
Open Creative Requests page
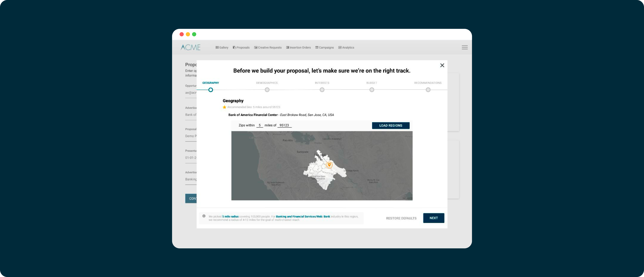pyautogui.click(x=268, y=48)
